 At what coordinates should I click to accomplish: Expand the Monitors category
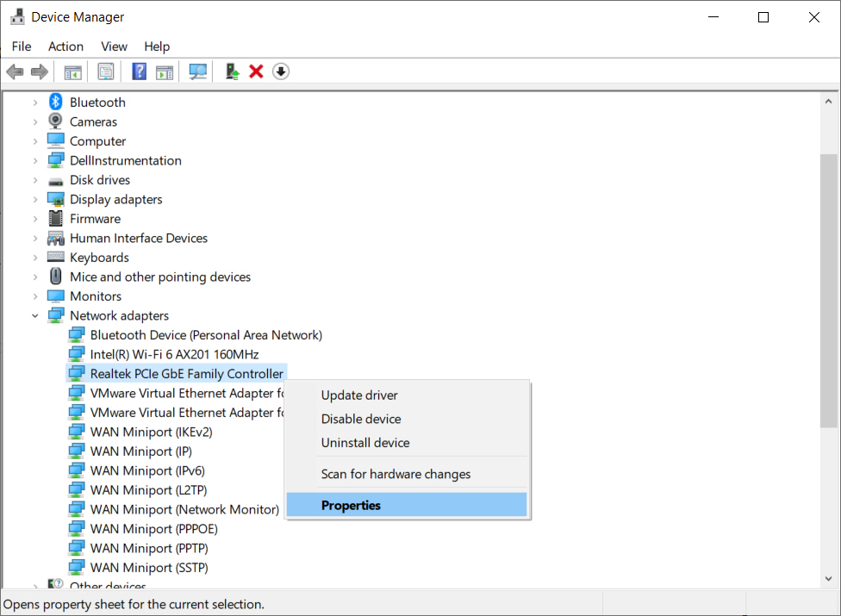(35, 296)
